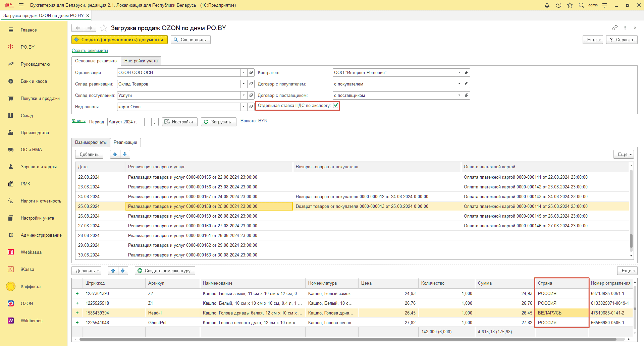Switch to Настройки учета tab
The width and height of the screenshot is (644, 346).
141,61
